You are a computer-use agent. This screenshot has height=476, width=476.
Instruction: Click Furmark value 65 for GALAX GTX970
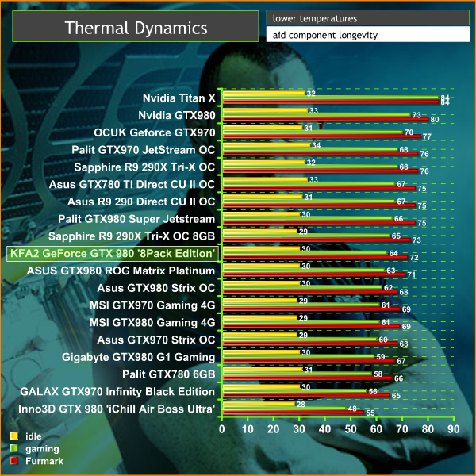(x=396, y=396)
